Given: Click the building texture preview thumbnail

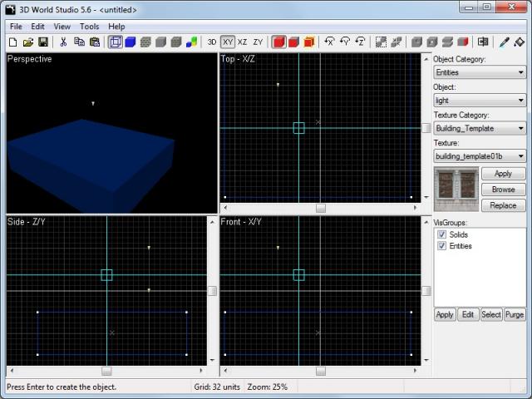Looking at the screenshot, I should pos(456,189).
